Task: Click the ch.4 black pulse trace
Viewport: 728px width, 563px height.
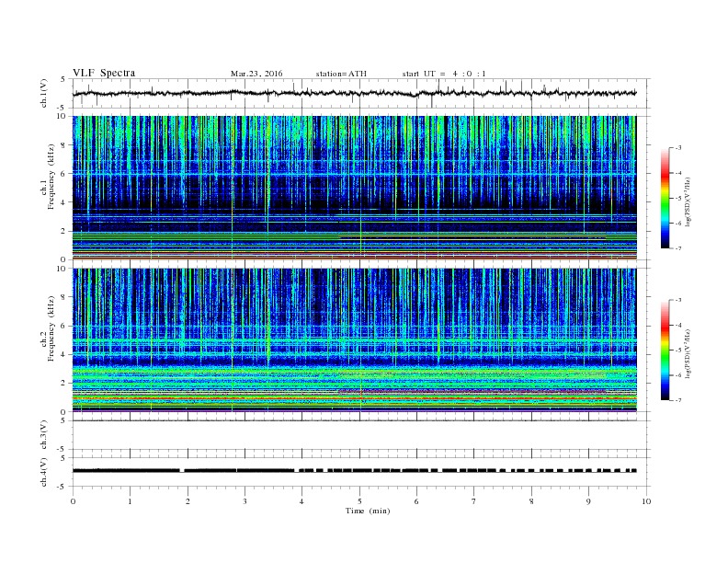Action: (x=354, y=471)
